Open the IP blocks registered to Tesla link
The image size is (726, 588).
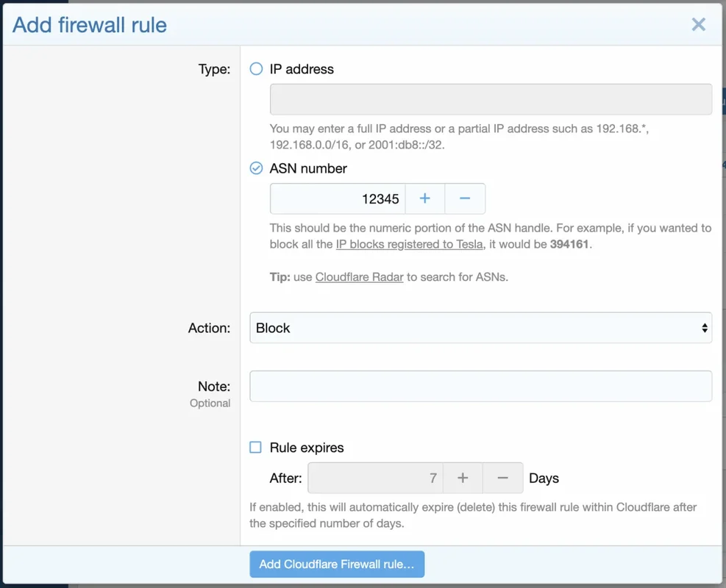coord(409,244)
